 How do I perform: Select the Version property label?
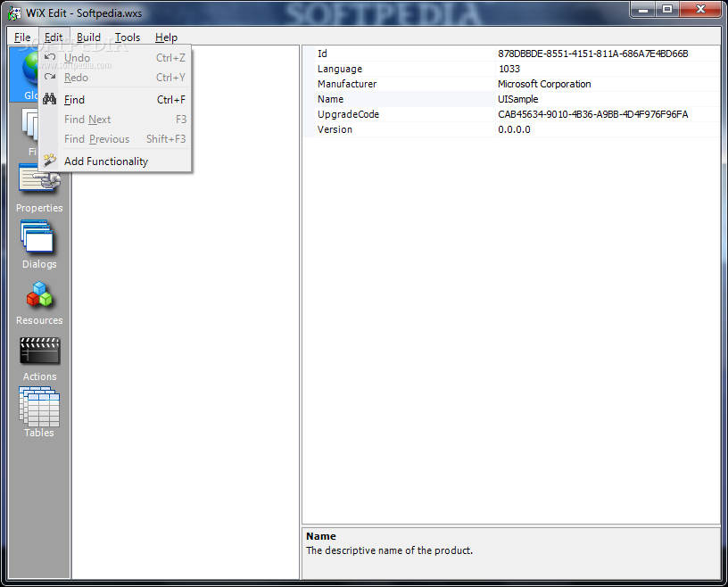(335, 129)
